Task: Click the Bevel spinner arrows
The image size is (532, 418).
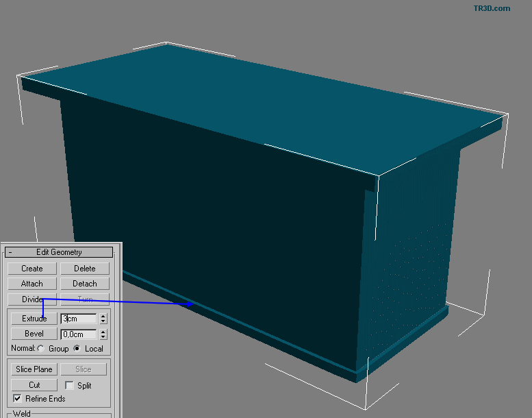Action: click(103, 334)
